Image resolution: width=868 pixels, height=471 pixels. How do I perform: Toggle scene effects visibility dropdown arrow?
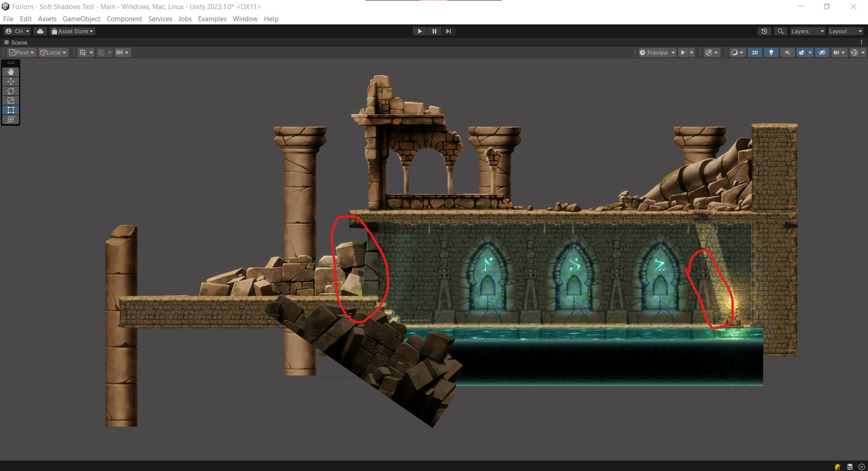coord(810,52)
